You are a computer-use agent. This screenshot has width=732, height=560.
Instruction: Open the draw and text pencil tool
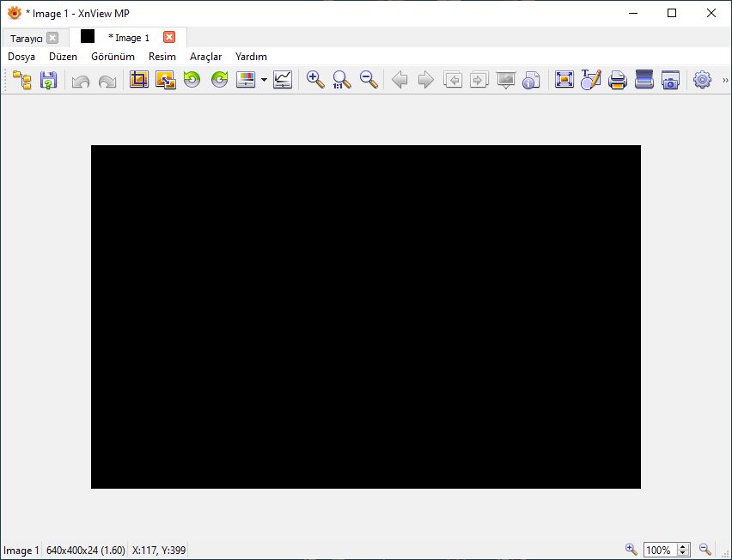[x=591, y=79]
